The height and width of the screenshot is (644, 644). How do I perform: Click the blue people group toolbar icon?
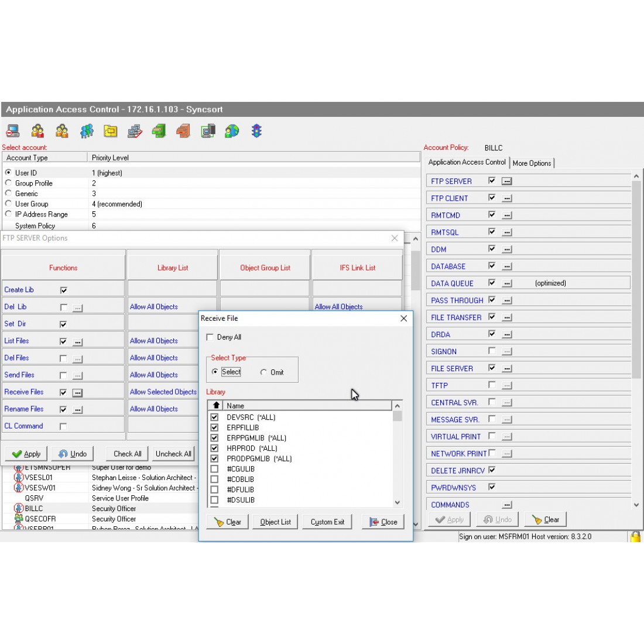click(87, 131)
